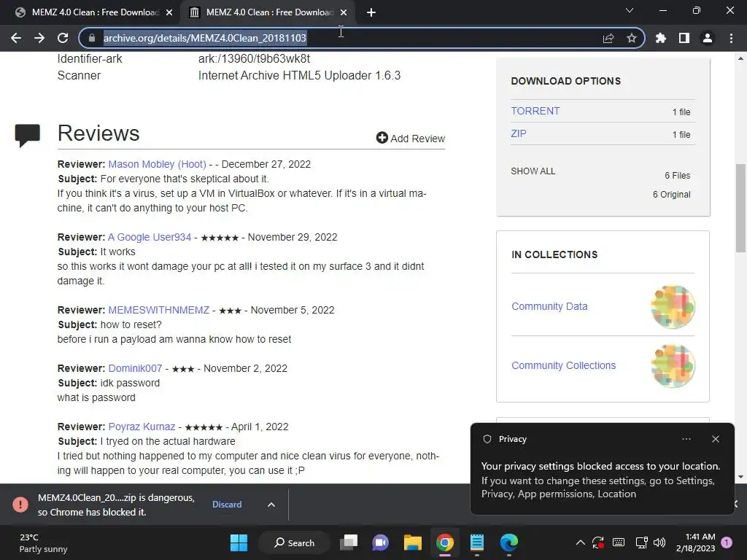Go back to the previous page
Viewport: 747px width, 560px height.
pyautogui.click(x=16, y=38)
